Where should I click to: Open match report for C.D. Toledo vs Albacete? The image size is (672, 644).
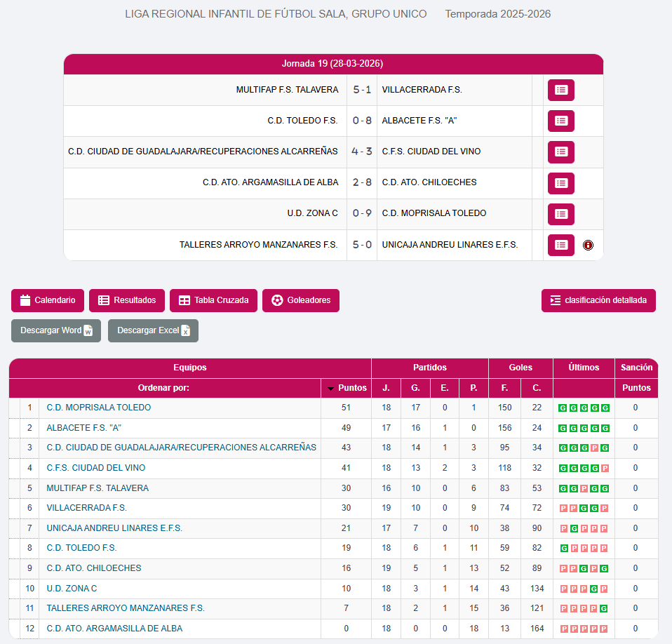click(x=561, y=121)
